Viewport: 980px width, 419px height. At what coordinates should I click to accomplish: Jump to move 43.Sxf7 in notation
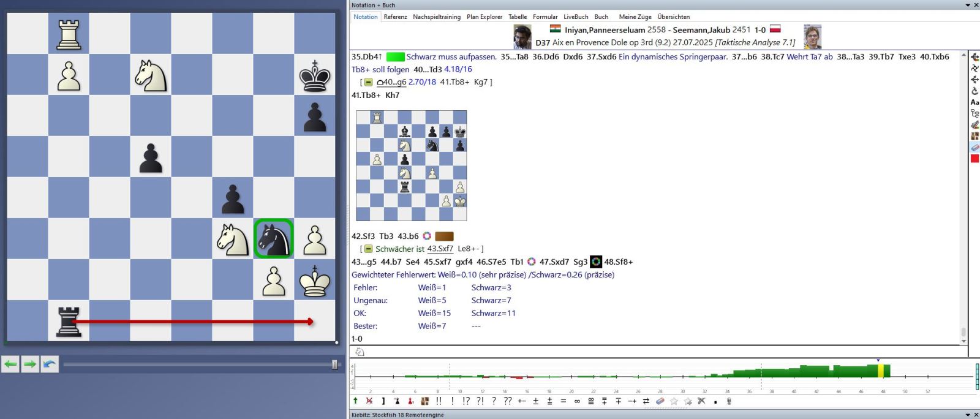pos(440,249)
